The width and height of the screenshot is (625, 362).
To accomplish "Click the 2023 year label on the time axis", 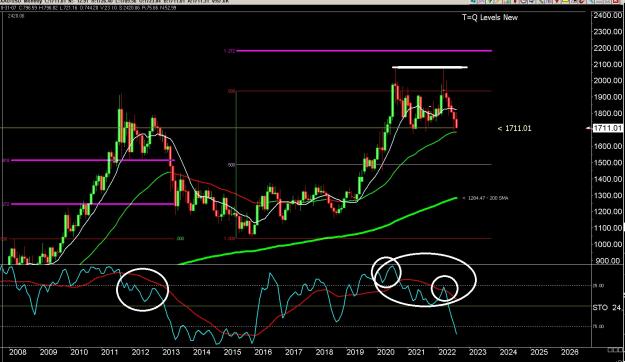I will coord(478,352).
